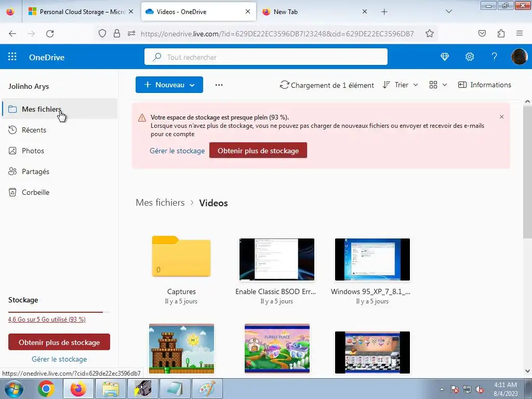Open the muted volume tray icon
Screen dimensions: 532x399
[480, 389]
